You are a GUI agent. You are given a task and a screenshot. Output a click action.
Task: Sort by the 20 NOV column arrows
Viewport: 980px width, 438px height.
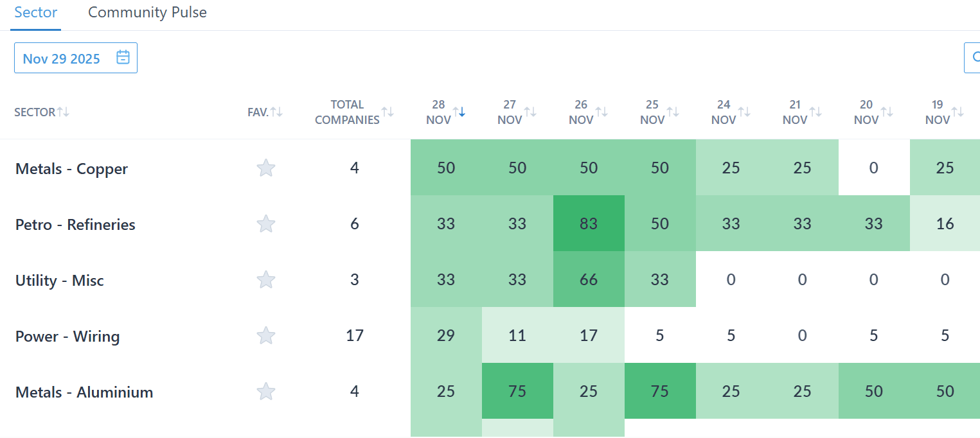tap(887, 112)
